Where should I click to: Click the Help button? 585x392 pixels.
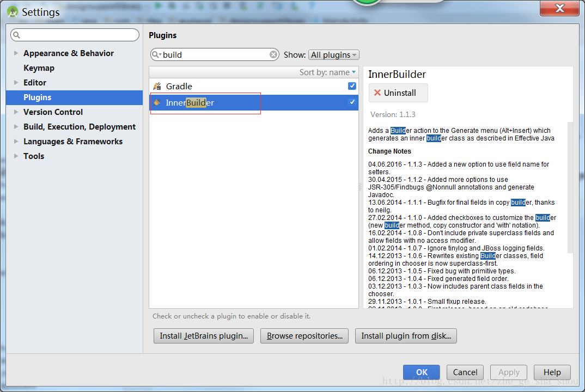[552, 372]
